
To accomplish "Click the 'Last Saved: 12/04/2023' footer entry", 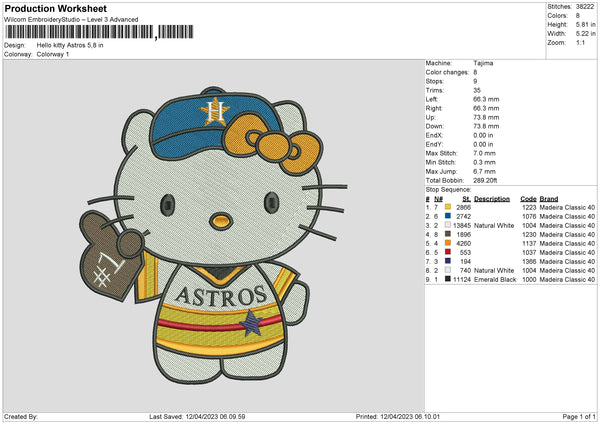I will (197, 416).
